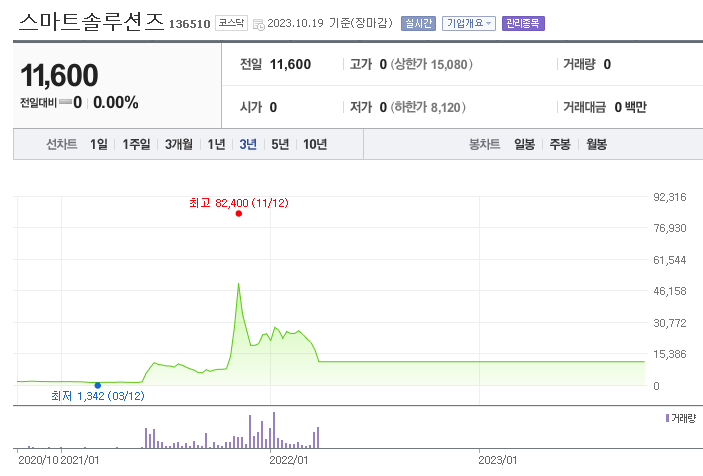Open the 기업개요 dropdown
The width and height of the screenshot is (703, 476).
(x=469, y=23)
